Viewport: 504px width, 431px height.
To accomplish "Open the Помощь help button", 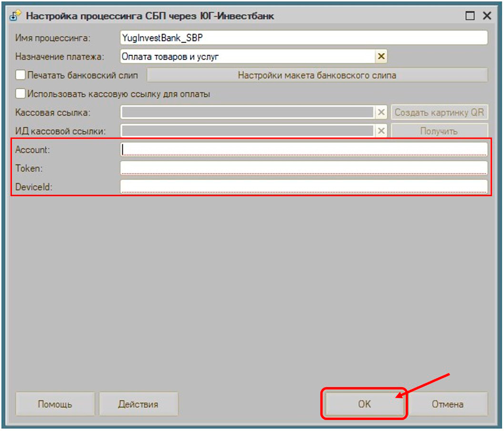I will (55, 404).
